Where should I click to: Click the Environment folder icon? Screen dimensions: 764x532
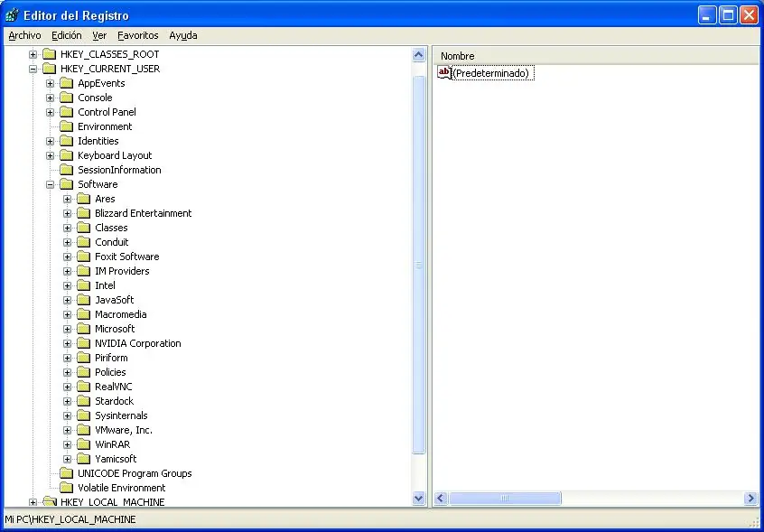click(66, 126)
